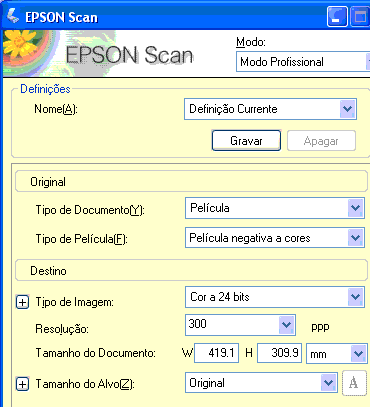Screen dimensions: 370x407
Task: Open the Modo Profissional mode dropdown
Action: tap(303, 62)
